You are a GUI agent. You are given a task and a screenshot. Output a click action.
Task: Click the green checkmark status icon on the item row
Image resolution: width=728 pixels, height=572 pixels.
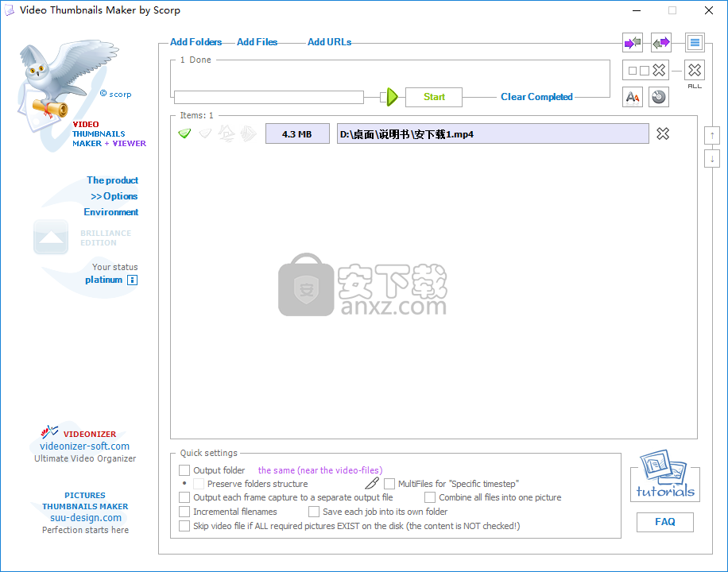[x=185, y=133]
